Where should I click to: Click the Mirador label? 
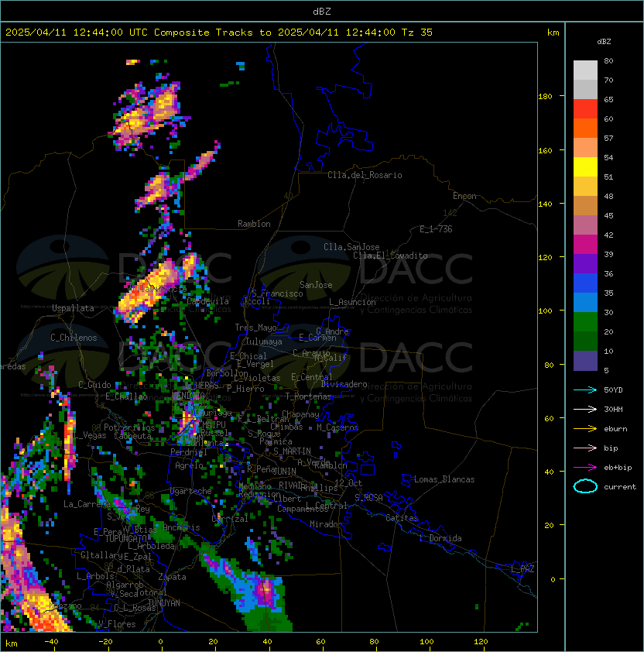[x=326, y=524]
